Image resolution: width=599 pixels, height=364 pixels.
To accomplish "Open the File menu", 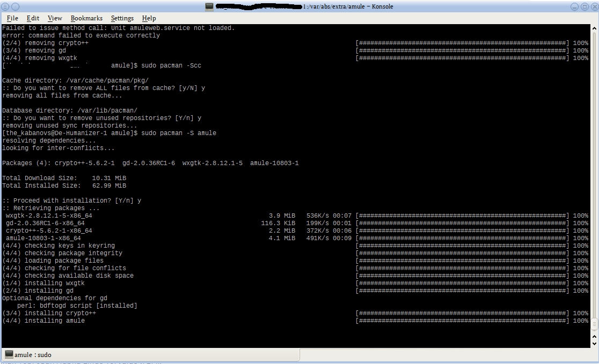I will (x=12, y=18).
